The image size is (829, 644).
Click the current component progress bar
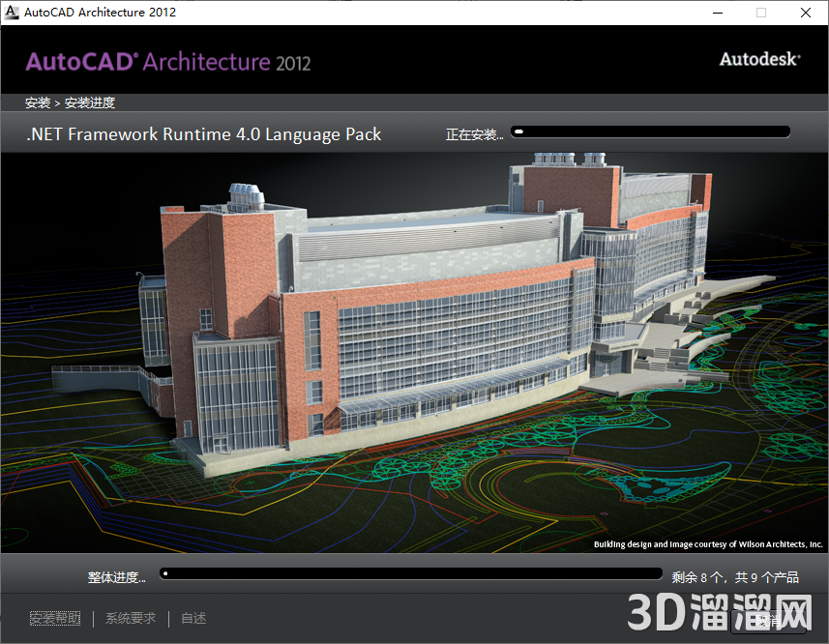[651, 132]
